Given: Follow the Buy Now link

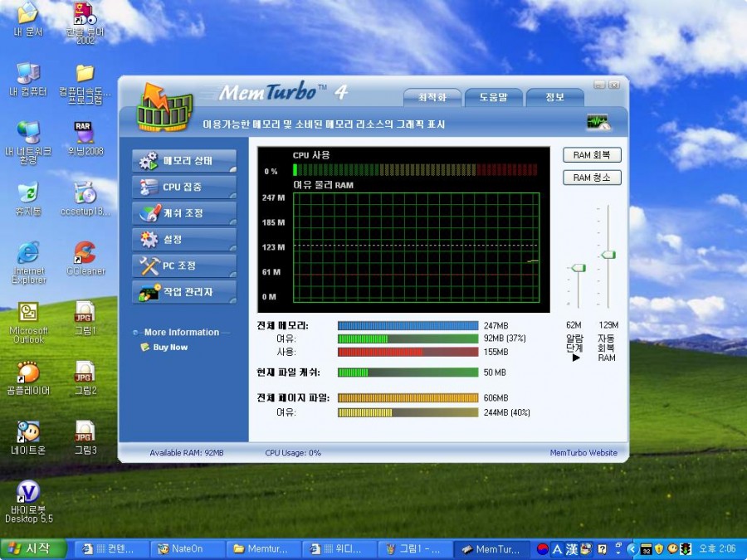Looking at the screenshot, I should coord(170,347).
